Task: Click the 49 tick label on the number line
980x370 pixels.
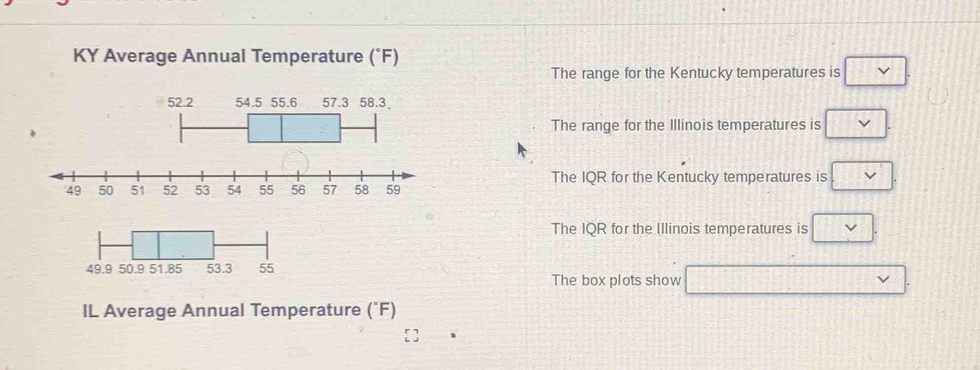Action: [73, 190]
